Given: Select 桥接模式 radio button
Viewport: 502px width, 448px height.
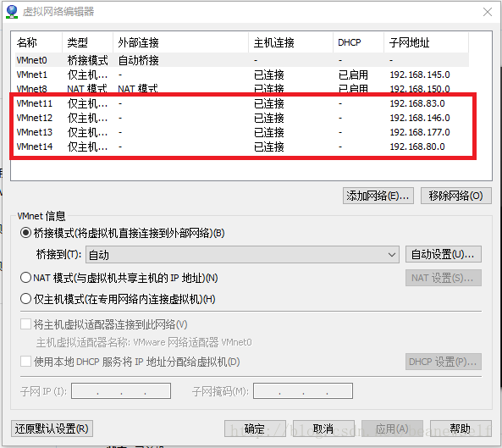Looking at the screenshot, I should tap(25, 233).
